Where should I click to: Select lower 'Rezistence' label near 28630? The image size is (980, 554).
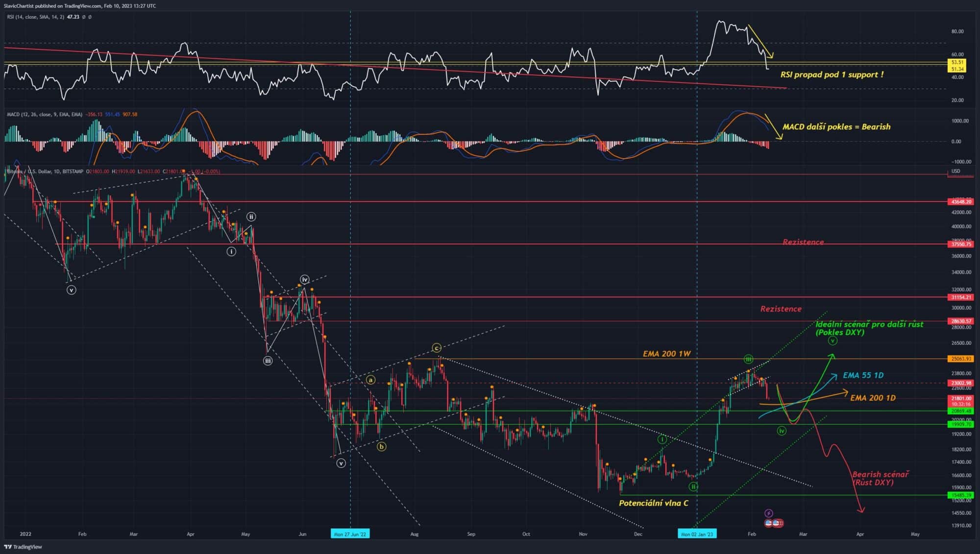pos(781,309)
